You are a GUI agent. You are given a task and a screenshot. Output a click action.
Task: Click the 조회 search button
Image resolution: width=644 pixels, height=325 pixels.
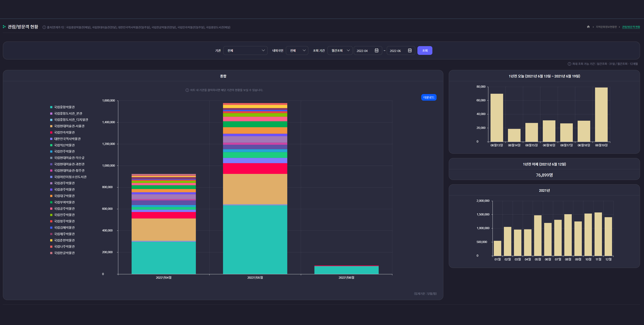coord(425,50)
